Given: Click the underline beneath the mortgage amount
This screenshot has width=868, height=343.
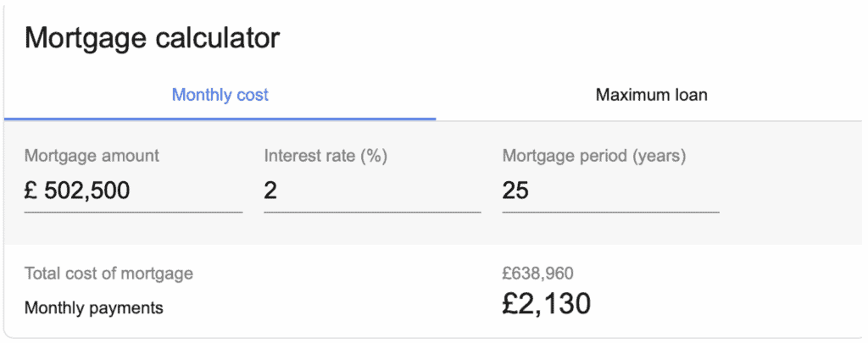Looking at the screenshot, I should click(x=133, y=212).
